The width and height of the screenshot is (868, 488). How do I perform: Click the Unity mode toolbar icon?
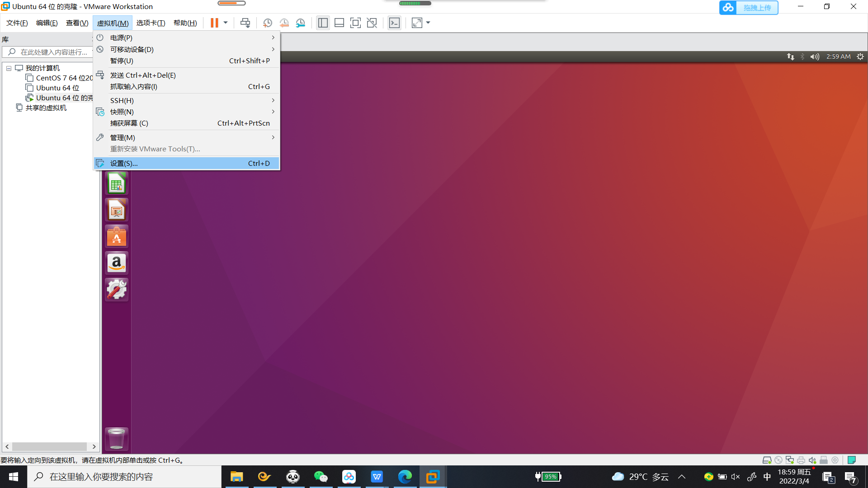coord(372,23)
